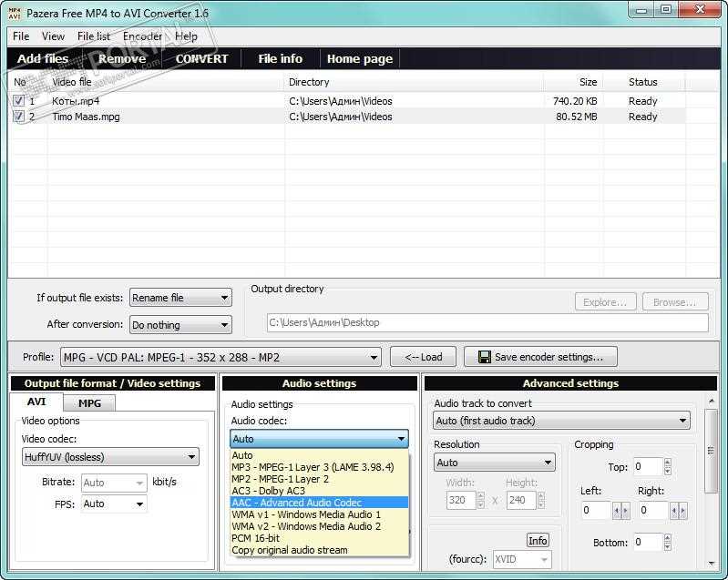The image size is (728, 580).
Task: Click the Output directory path field
Action: [487, 322]
